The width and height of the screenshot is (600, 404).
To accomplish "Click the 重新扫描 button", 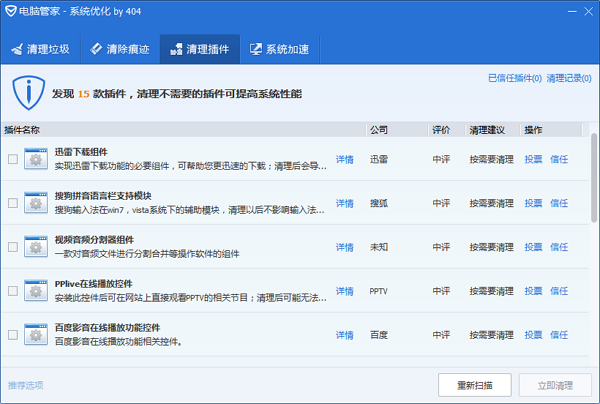I will (475, 385).
